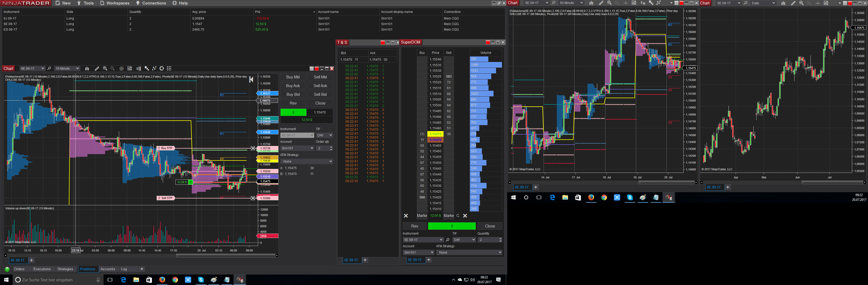Zoom in on the Daily chart
868x285 pixels.
pos(801,3)
